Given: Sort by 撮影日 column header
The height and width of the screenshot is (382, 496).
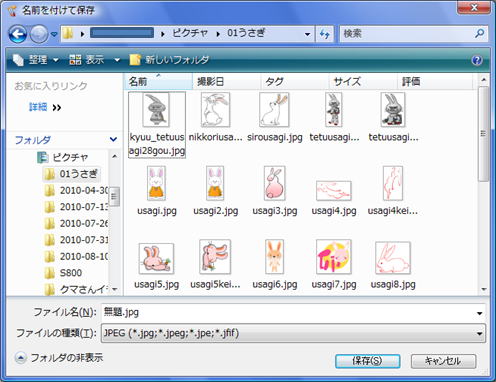Looking at the screenshot, I should click(227, 81).
